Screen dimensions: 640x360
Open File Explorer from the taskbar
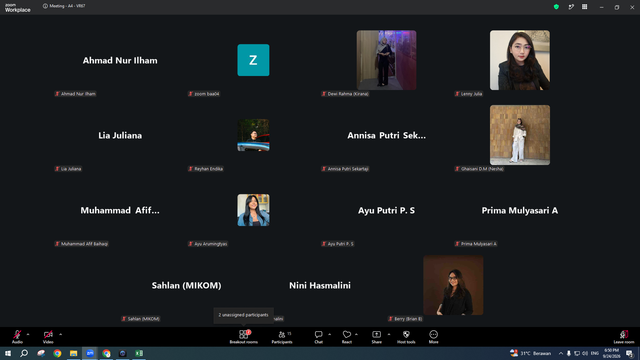pos(73,353)
